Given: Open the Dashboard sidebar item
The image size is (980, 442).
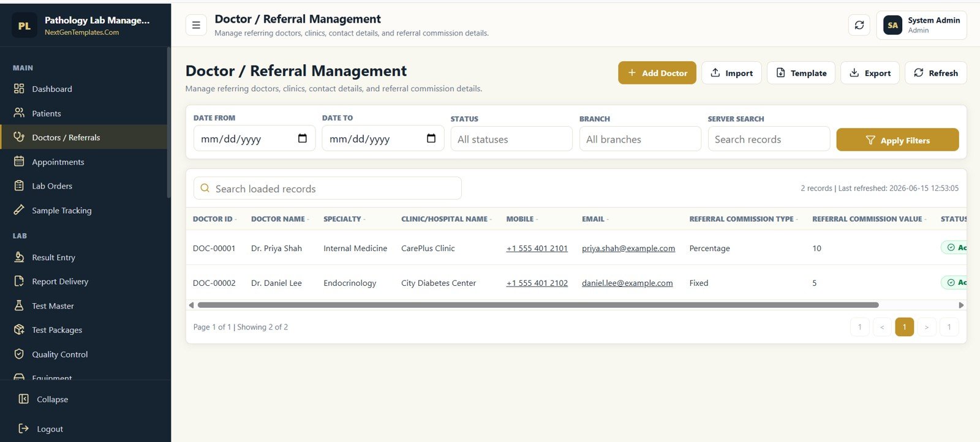Looking at the screenshot, I should tap(83, 89).
